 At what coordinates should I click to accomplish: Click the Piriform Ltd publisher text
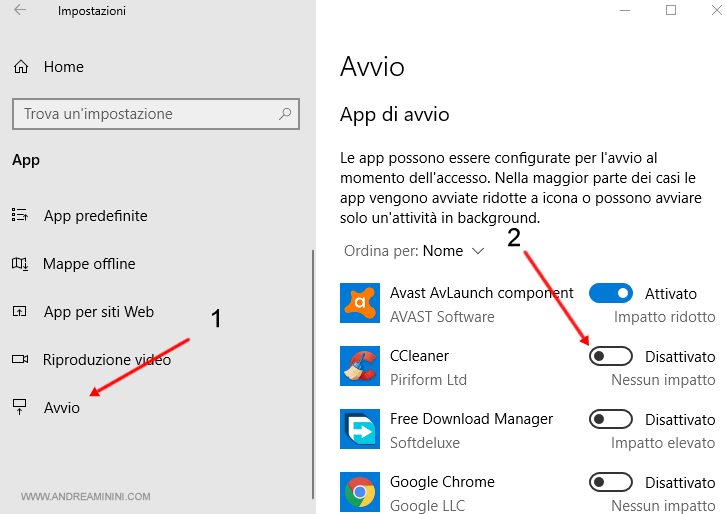pyautogui.click(x=428, y=380)
